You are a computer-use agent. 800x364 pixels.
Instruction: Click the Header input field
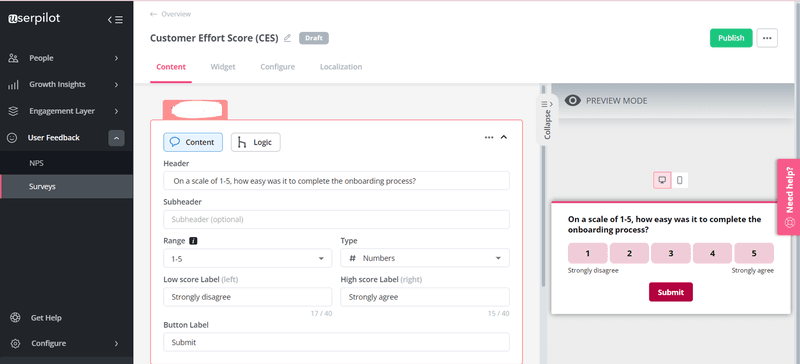pos(336,181)
